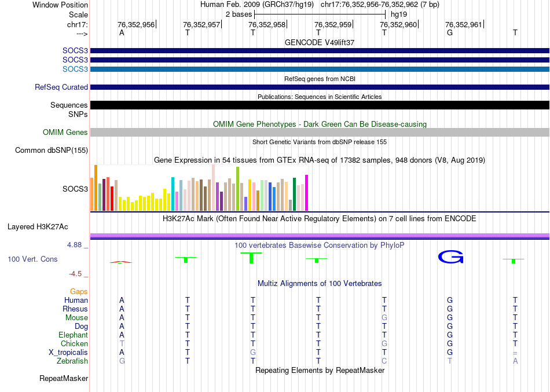550x392 pixels.
Task: Click the Mouse alignment row label
Action: click(x=76, y=318)
